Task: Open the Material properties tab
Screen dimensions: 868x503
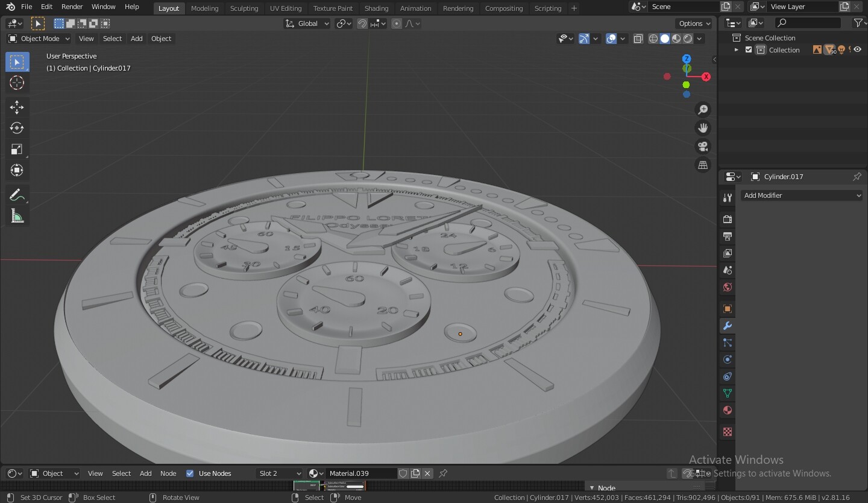Action: coord(728,410)
